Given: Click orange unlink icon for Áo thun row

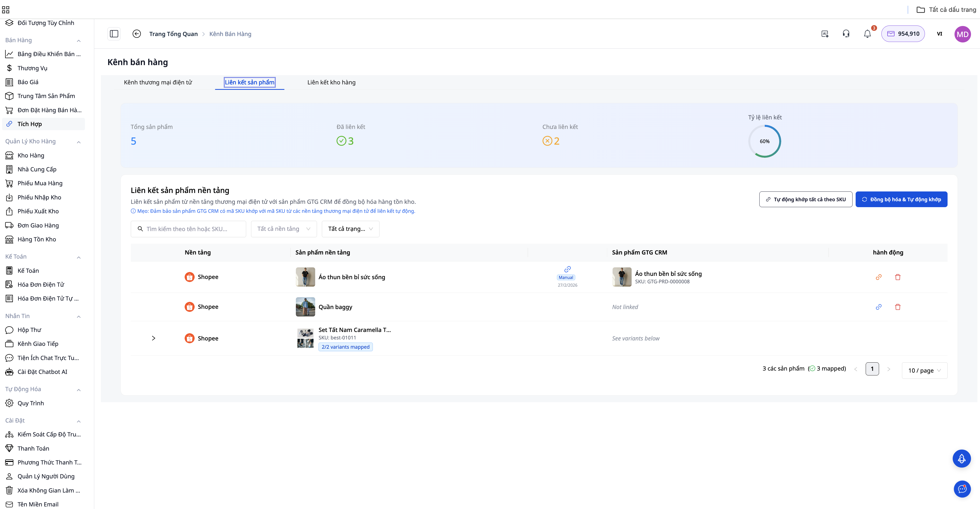Looking at the screenshot, I should (879, 277).
